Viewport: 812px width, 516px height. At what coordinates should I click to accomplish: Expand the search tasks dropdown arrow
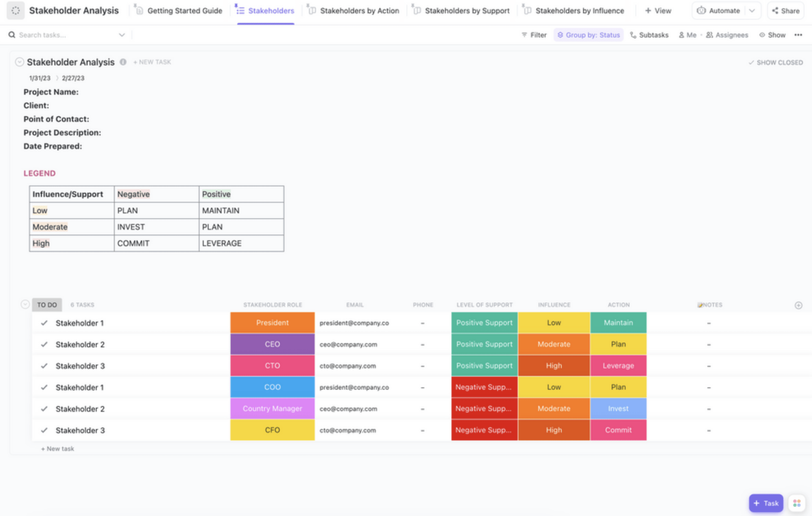pos(123,35)
